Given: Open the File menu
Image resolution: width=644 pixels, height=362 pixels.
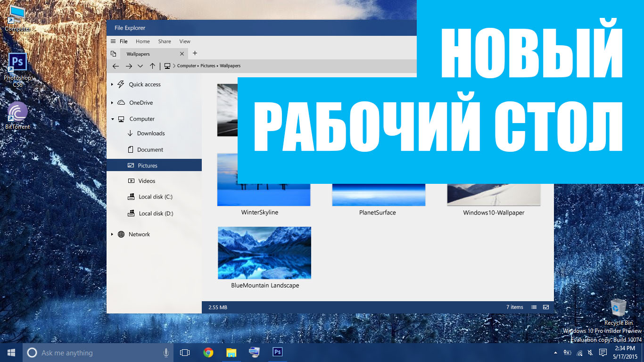Looking at the screenshot, I should click(124, 41).
